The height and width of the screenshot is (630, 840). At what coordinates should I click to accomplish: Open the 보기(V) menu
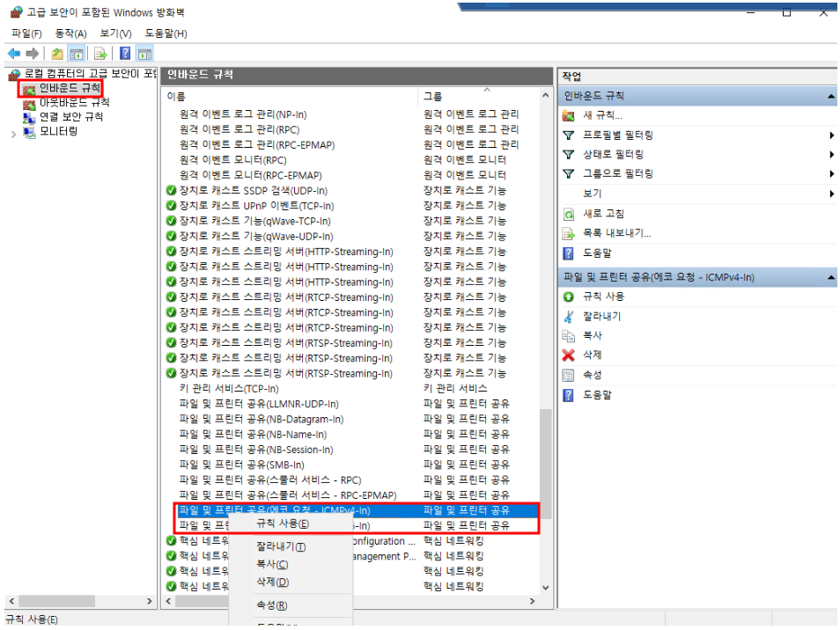click(x=115, y=33)
